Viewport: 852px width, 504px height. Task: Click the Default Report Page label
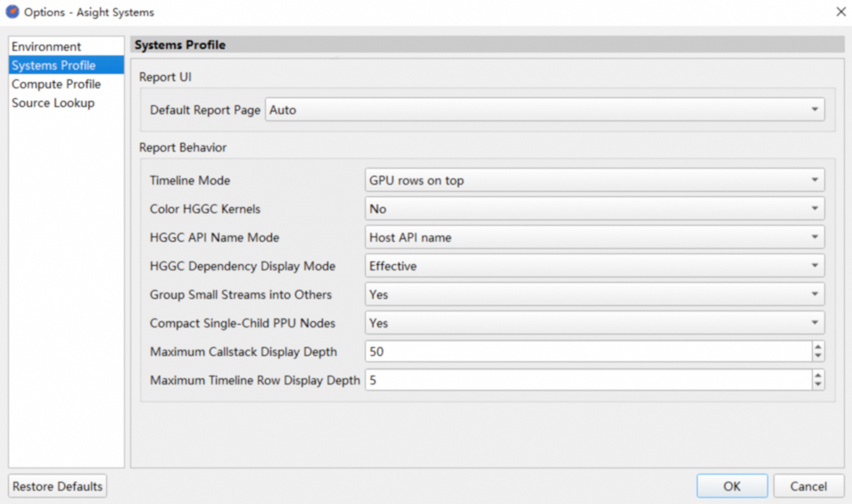[x=205, y=110]
